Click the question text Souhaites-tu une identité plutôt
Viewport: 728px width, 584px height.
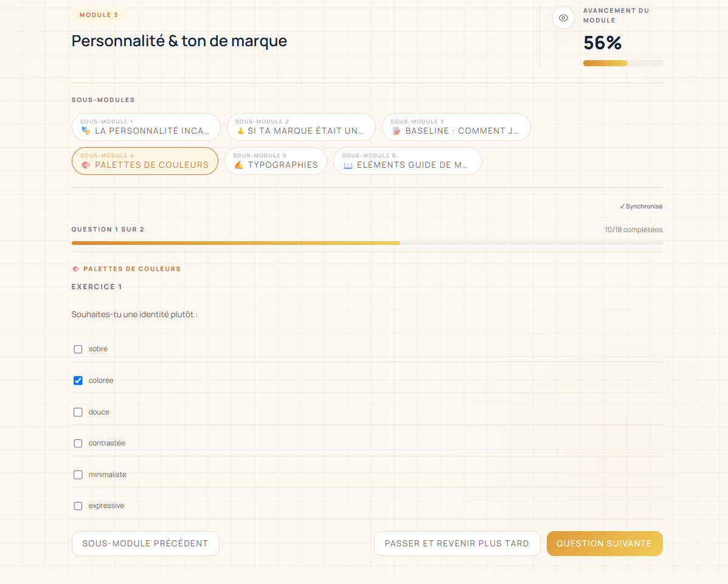point(134,315)
